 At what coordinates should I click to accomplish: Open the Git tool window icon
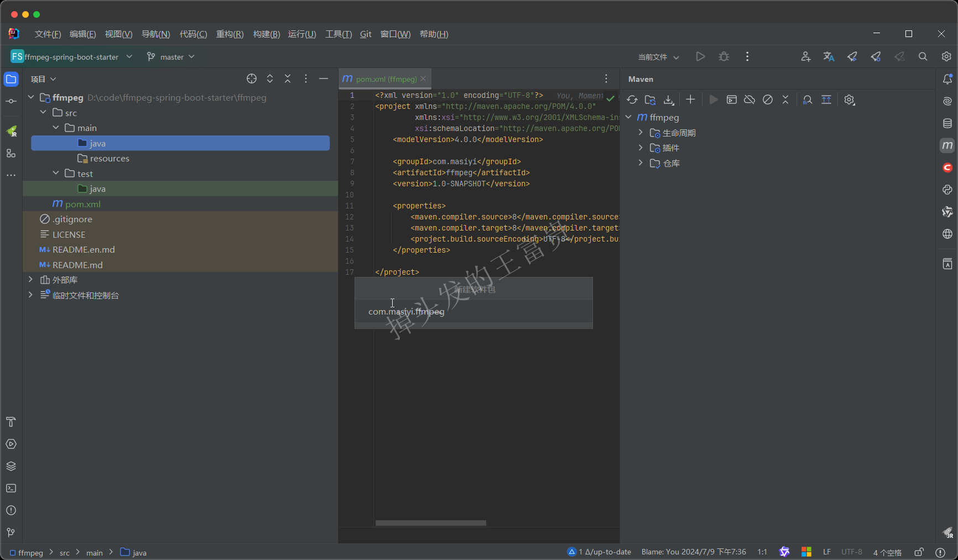11,532
